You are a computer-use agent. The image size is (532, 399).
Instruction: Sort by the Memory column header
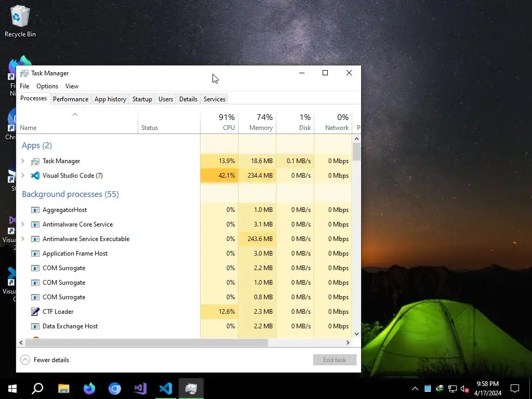pyautogui.click(x=258, y=123)
